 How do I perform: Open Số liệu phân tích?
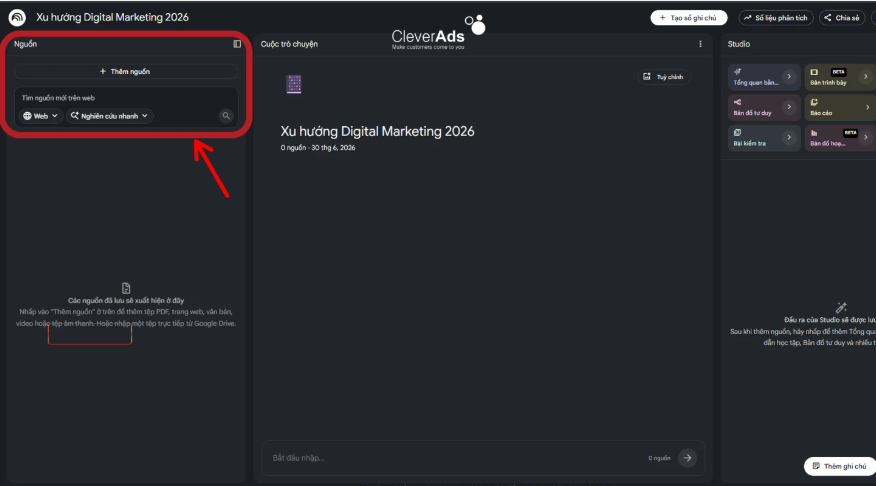point(776,18)
